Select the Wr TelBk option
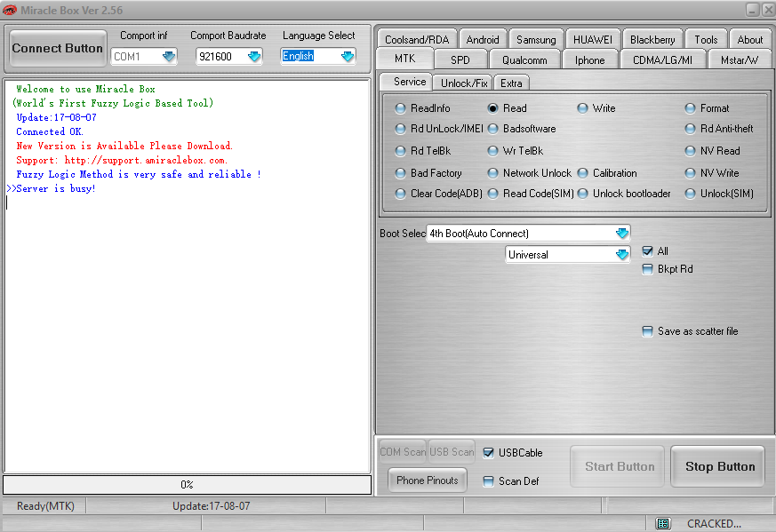This screenshot has width=776, height=532. (x=516, y=151)
